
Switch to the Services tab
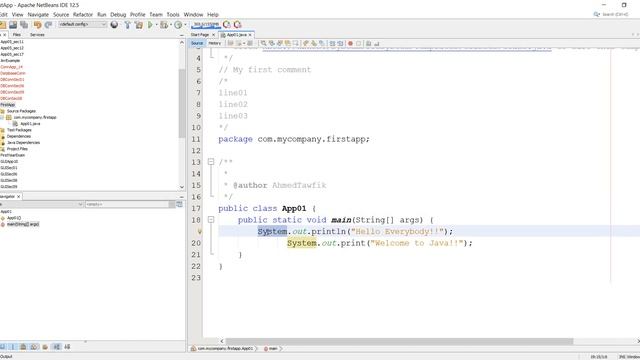pos(37,35)
